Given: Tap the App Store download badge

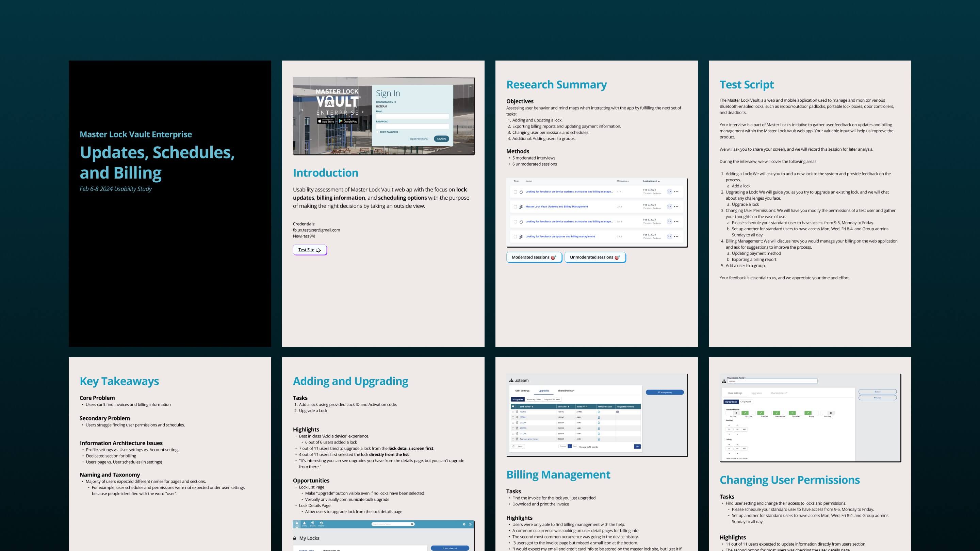Looking at the screenshot, I should (326, 121).
